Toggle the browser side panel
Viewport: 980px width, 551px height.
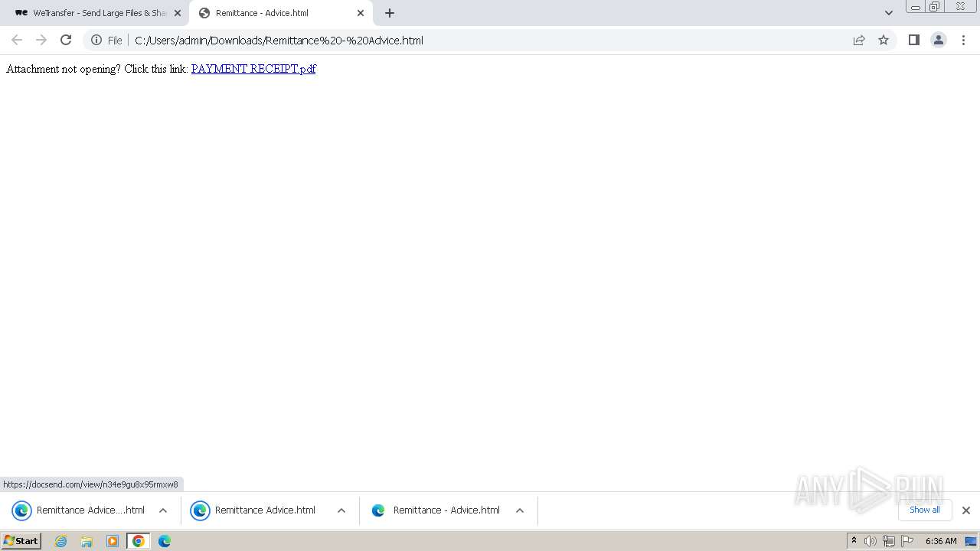tap(914, 41)
